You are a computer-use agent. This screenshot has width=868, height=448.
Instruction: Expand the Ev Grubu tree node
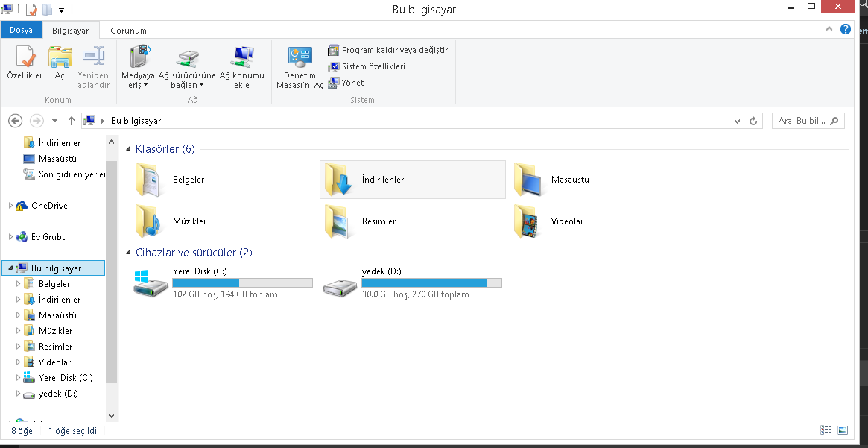pyautogui.click(x=10, y=236)
